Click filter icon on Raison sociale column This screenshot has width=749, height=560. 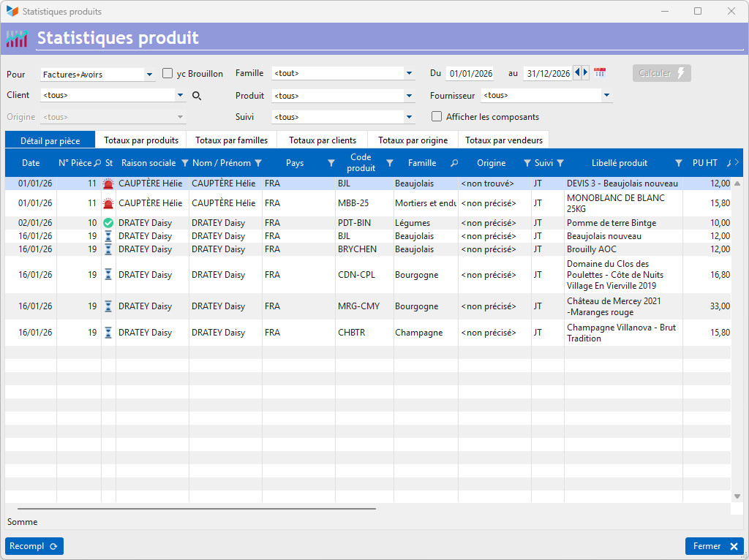coord(184,163)
